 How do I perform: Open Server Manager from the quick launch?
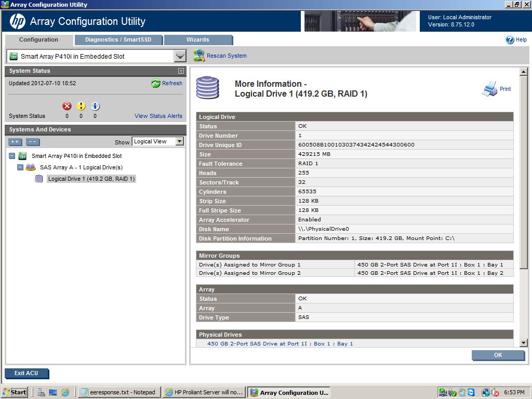[42, 393]
